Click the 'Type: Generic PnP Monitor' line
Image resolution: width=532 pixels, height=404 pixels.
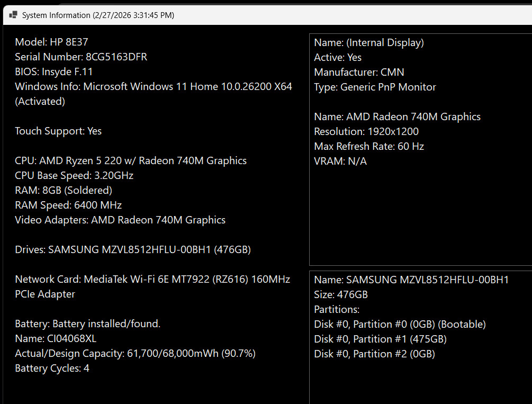pos(375,87)
